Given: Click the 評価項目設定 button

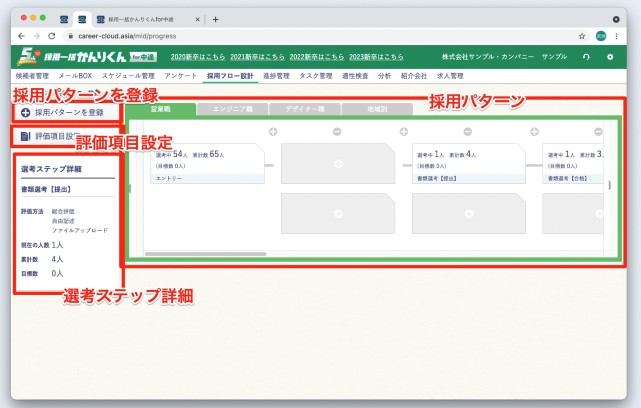Looking at the screenshot, I should (x=66, y=136).
